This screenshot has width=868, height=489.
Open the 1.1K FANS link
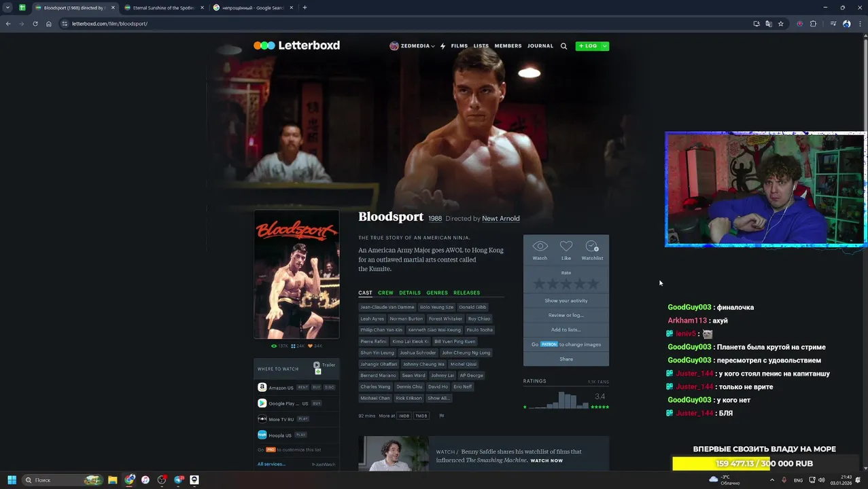598,382
